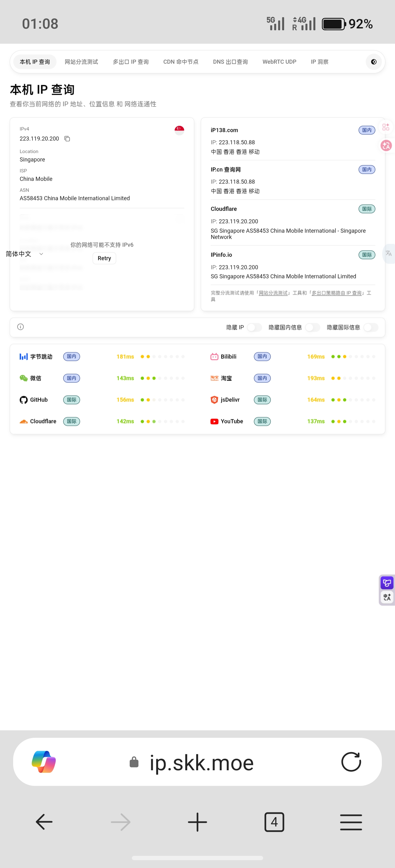395x868 pixels.
Task: Click the 181ms latency for 字节跳动
Action: pyautogui.click(x=125, y=357)
